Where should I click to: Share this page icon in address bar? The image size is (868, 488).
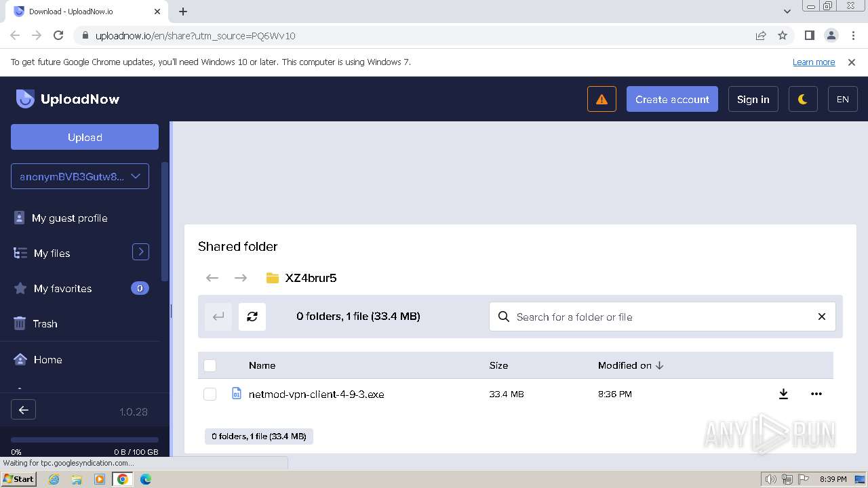(x=761, y=36)
